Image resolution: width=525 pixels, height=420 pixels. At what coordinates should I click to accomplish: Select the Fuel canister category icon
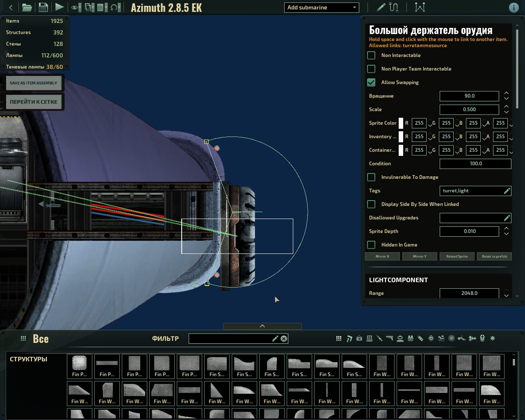pos(420,338)
